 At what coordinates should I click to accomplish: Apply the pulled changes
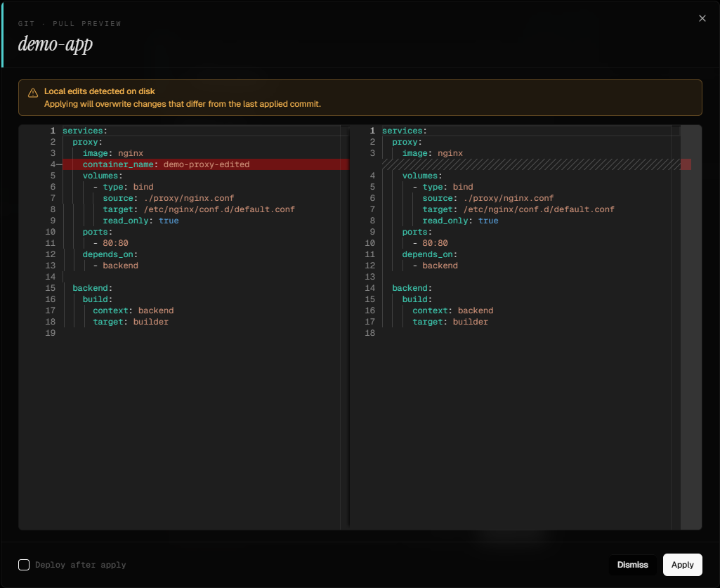[682, 565]
